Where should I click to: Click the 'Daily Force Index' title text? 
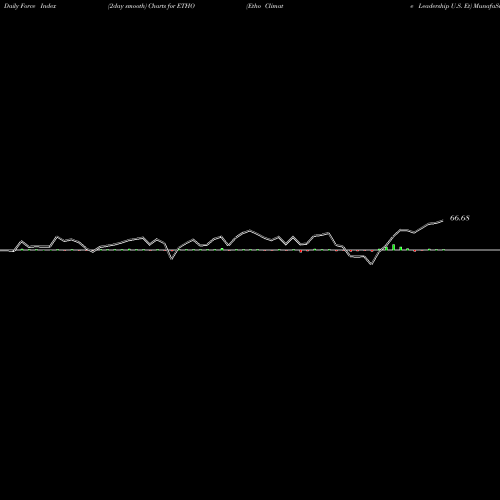pos(30,6)
